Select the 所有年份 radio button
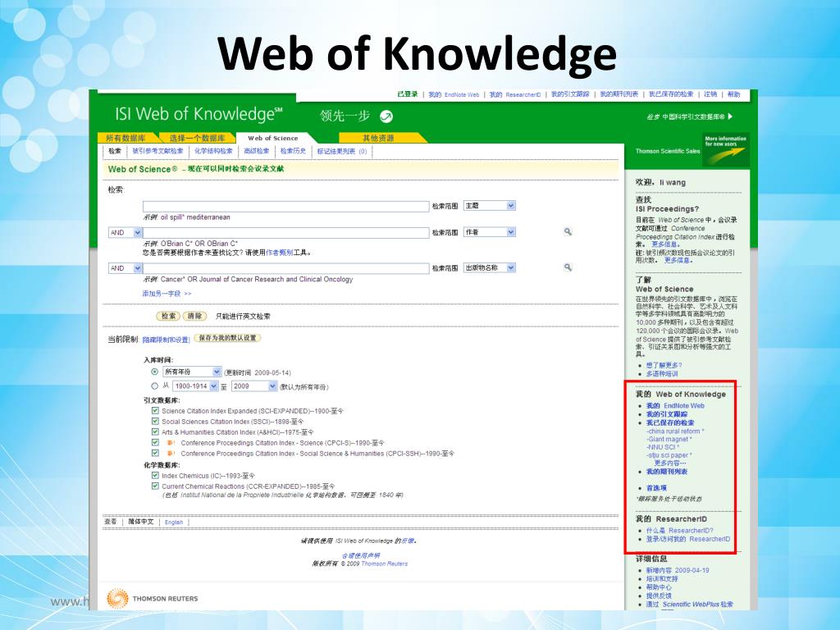Viewport: 840px width, 630px height. click(x=155, y=372)
